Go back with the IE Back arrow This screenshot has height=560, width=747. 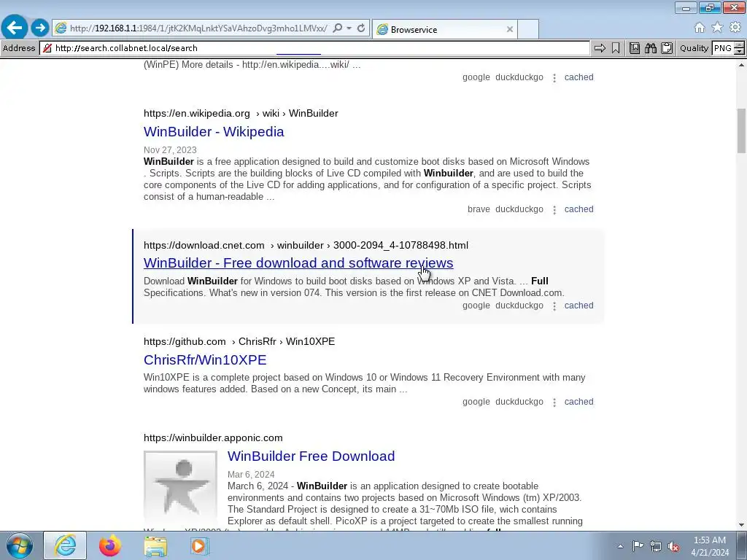pos(15,27)
